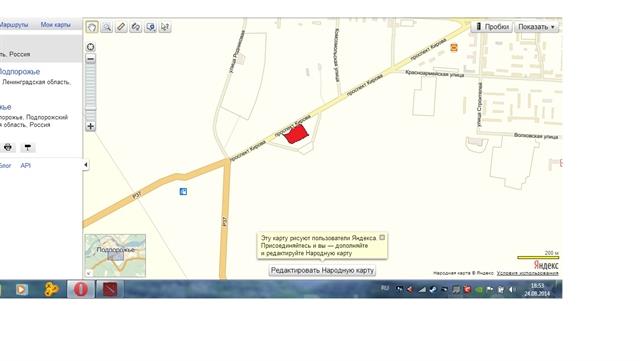
Task: Click zoom in plus button
Action: coord(91,126)
